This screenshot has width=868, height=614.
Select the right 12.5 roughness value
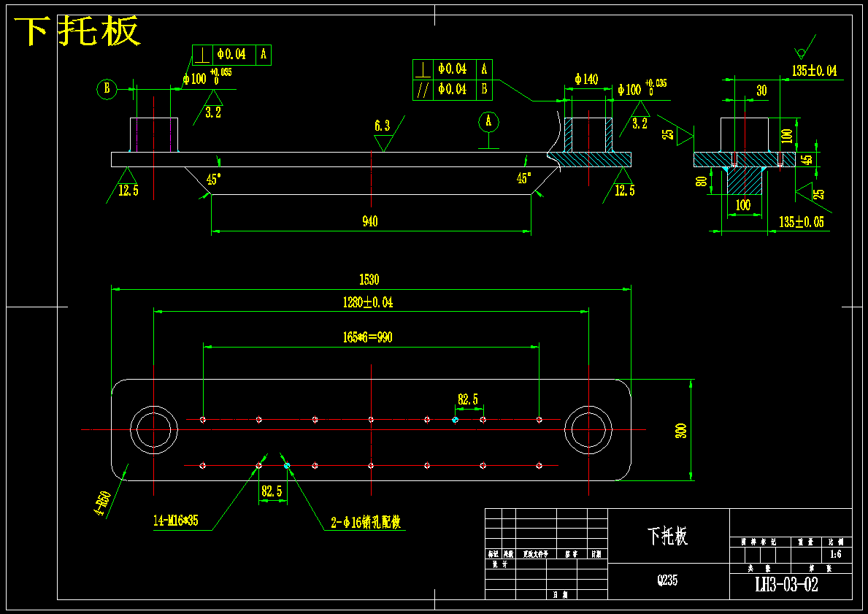click(x=624, y=191)
